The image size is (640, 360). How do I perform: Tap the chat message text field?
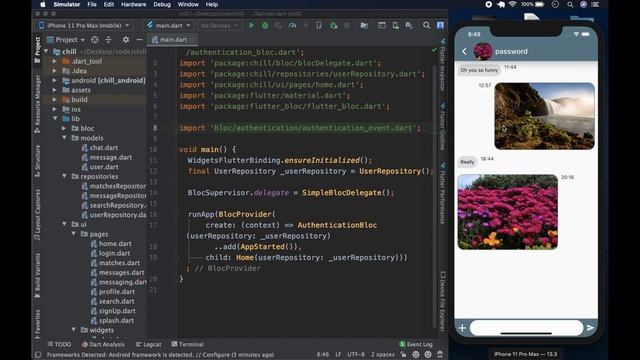point(526,328)
